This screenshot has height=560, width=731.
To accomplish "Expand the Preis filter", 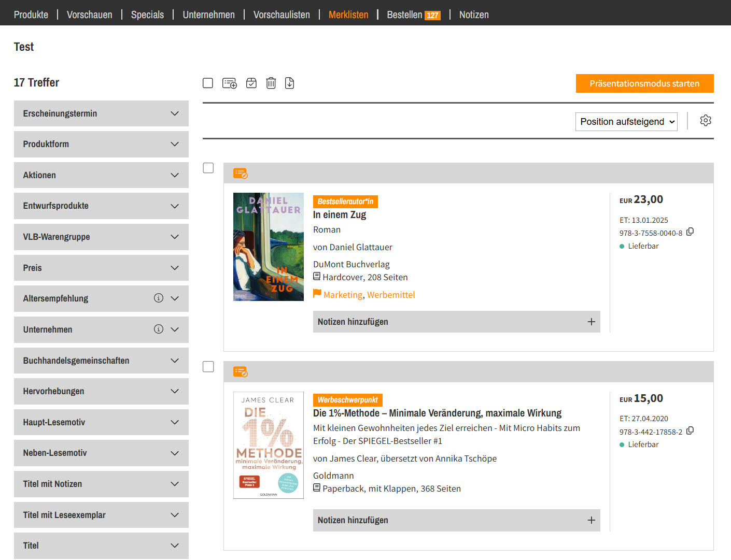I will (101, 268).
